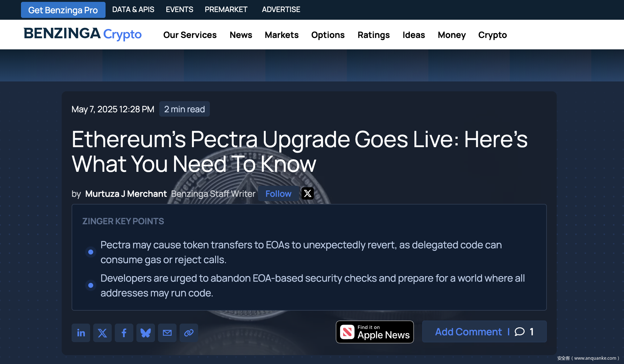
Task: Click the Benzinga Crypto logo
Action: coord(83,34)
